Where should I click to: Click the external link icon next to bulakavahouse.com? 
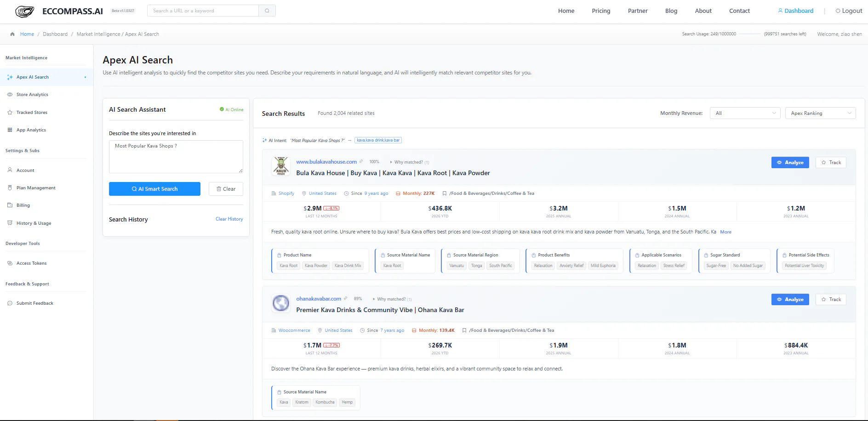[x=361, y=162]
